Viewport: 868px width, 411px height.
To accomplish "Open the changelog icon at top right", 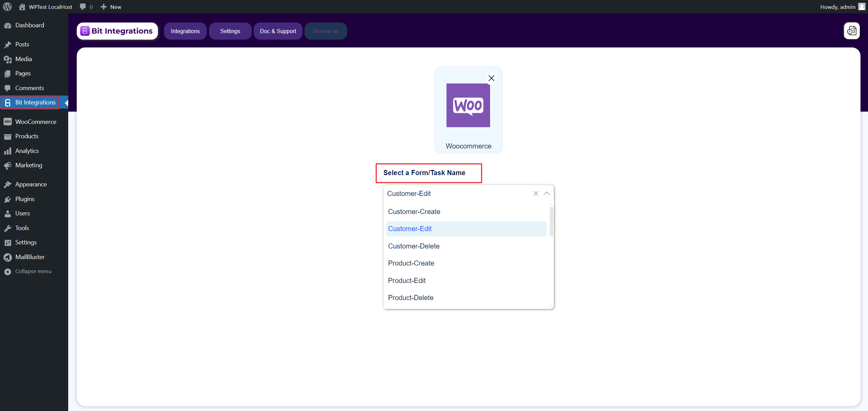I will coord(851,31).
